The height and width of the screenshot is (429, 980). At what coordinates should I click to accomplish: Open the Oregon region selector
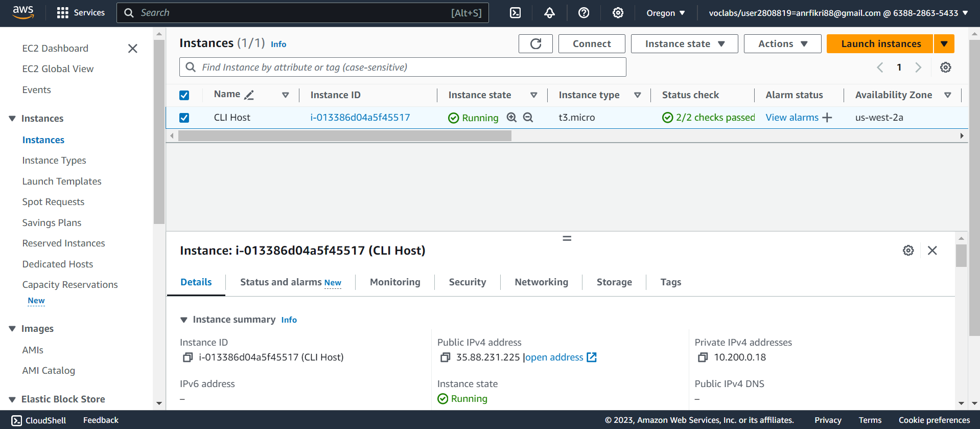665,13
